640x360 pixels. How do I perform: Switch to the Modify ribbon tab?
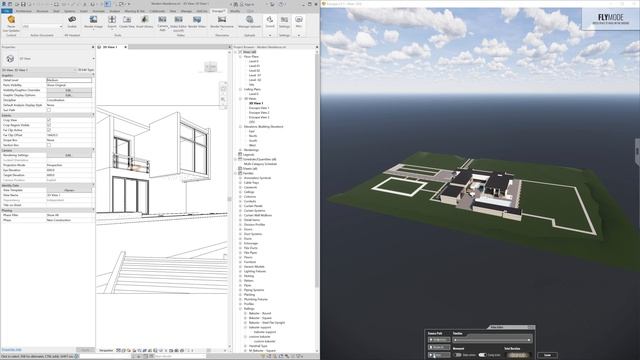tap(235, 11)
